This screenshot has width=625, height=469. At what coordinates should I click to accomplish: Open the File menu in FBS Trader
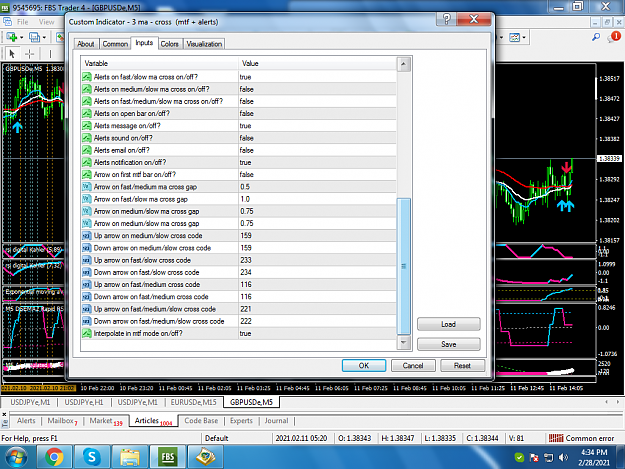(22, 22)
